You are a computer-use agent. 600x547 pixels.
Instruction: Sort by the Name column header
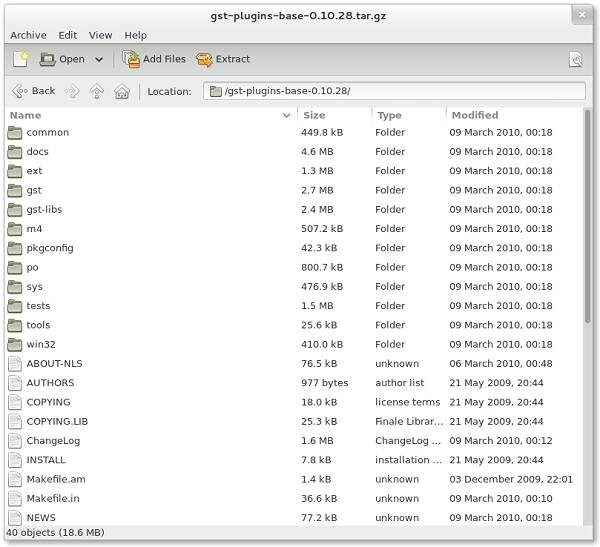click(x=151, y=115)
